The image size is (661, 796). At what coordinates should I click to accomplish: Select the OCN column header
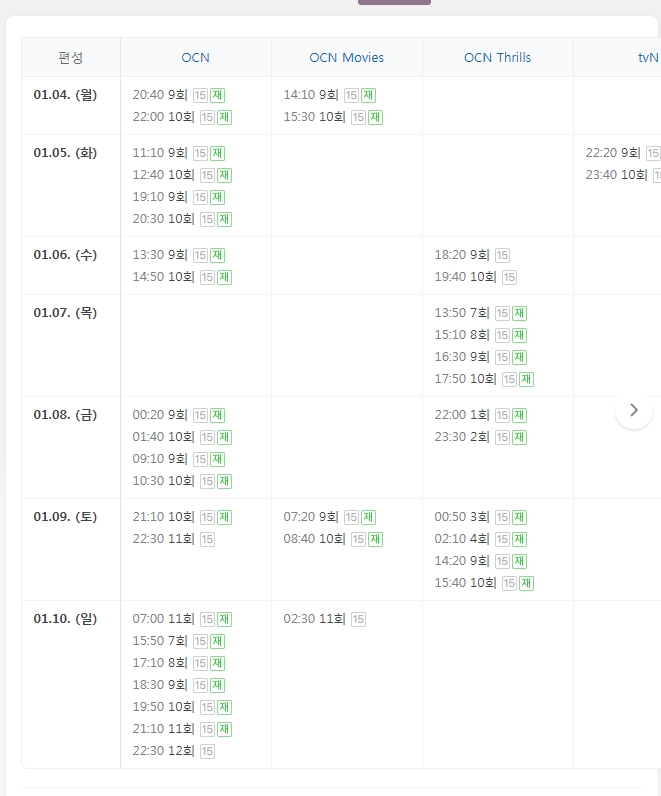(x=195, y=57)
